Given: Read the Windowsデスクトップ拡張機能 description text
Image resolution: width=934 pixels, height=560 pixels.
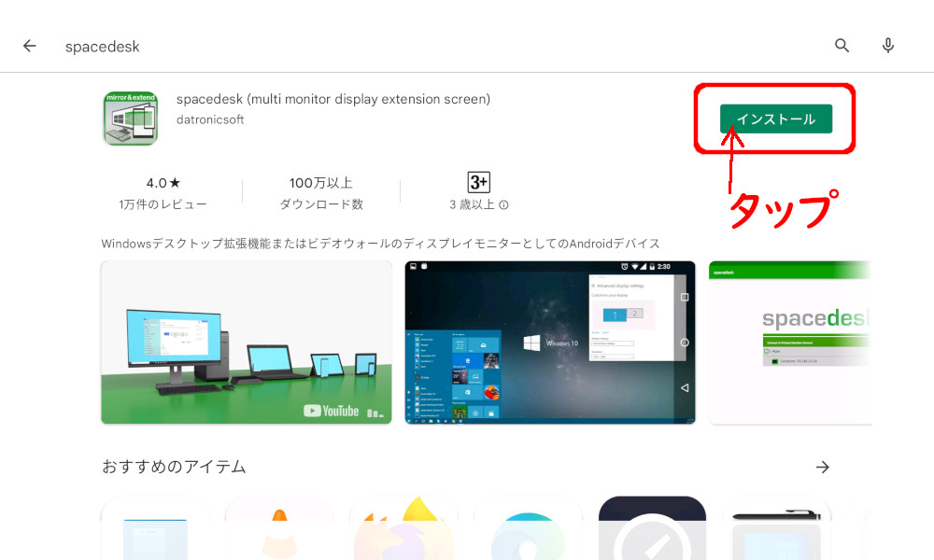Looking at the screenshot, I should [x=381, y=244].
